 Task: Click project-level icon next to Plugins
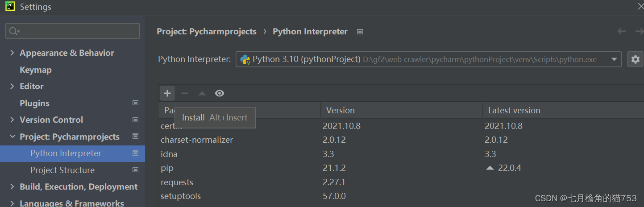[x=136, y=103]
